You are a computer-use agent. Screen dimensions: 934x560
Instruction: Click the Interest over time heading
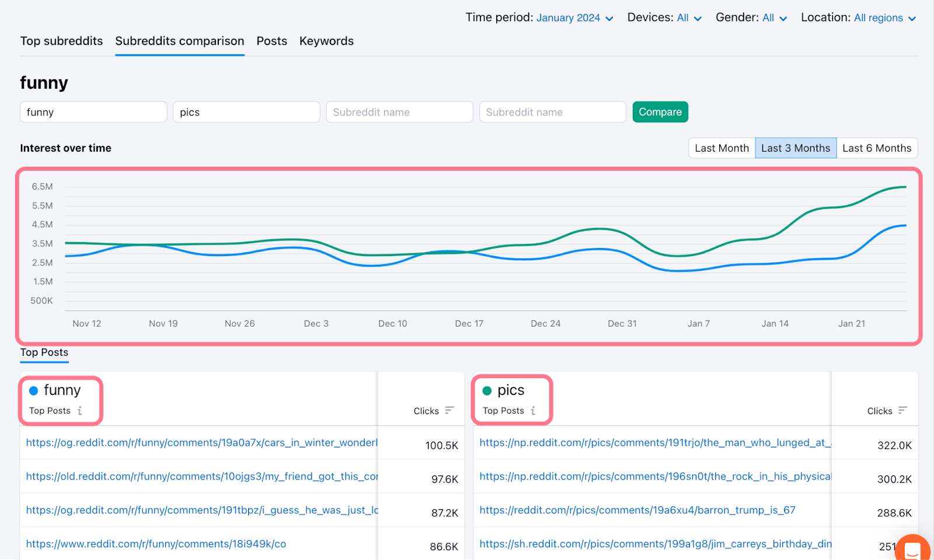pyautogui.click(x=65, y=148)
